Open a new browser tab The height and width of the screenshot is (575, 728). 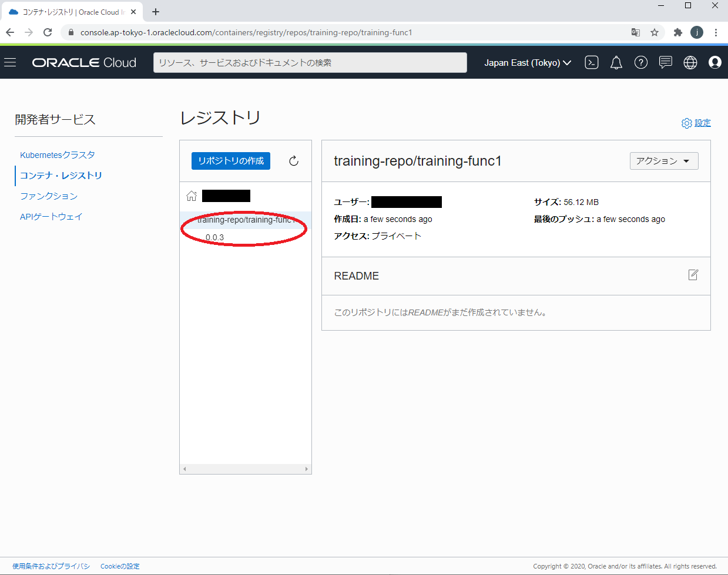(x=156, y=12)
